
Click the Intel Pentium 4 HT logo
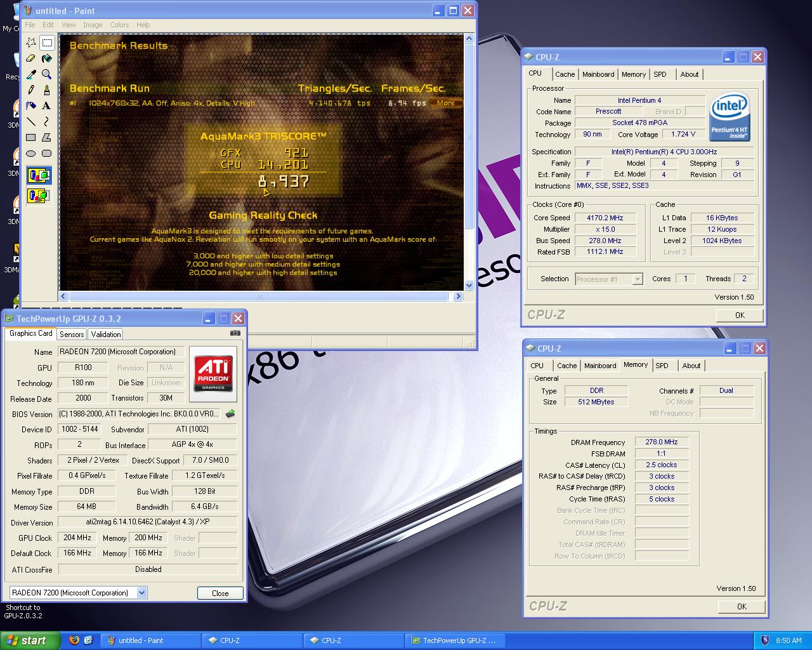[x=730, y=117]
